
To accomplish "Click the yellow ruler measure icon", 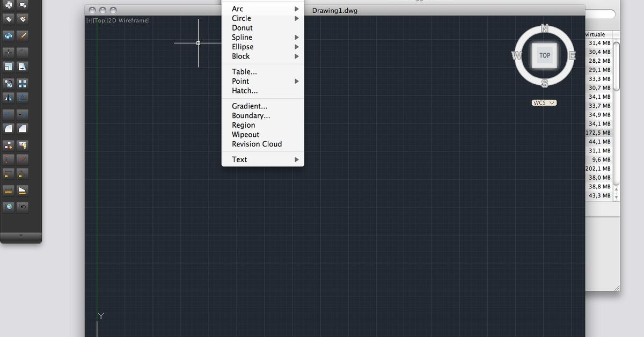I will pyautogui.click(x=8, y=190).
